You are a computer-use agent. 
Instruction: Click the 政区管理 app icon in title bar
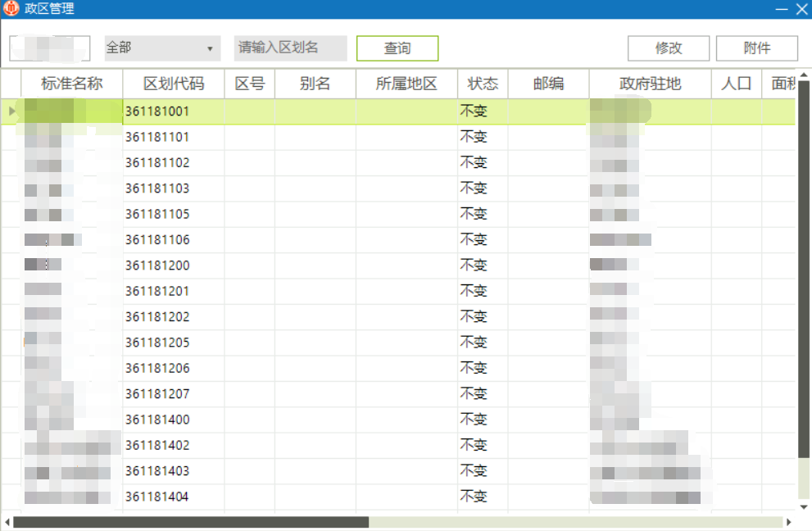(11, 9)
